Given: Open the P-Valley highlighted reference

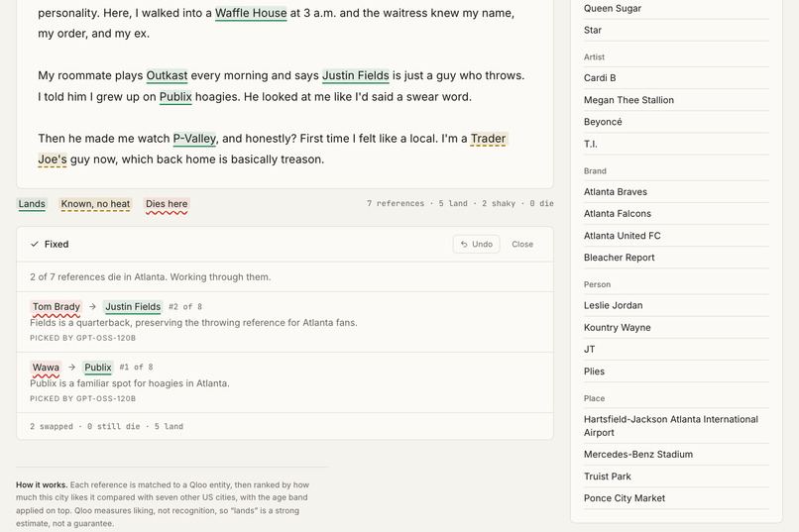Looking at the screenshot, I should click(194, 139).
